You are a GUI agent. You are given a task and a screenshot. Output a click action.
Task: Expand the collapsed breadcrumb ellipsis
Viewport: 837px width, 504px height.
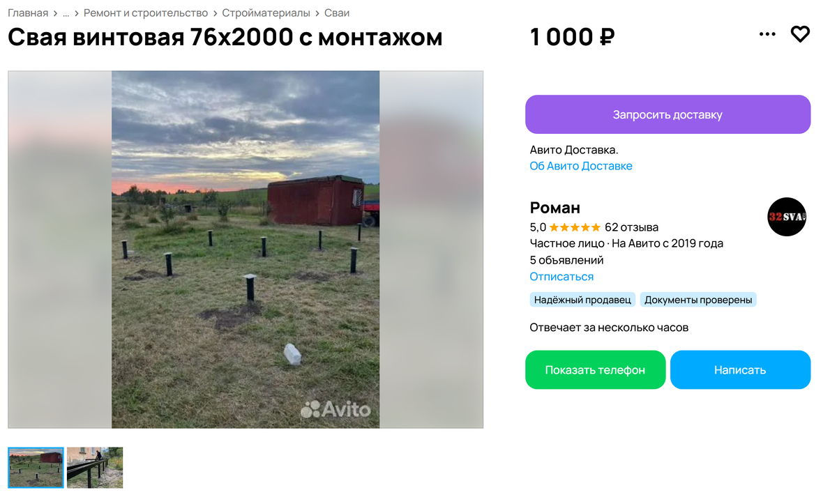[66, 13]
